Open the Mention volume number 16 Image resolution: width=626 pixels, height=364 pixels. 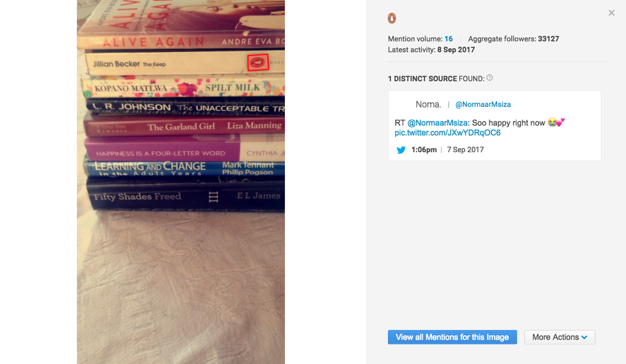448,38
